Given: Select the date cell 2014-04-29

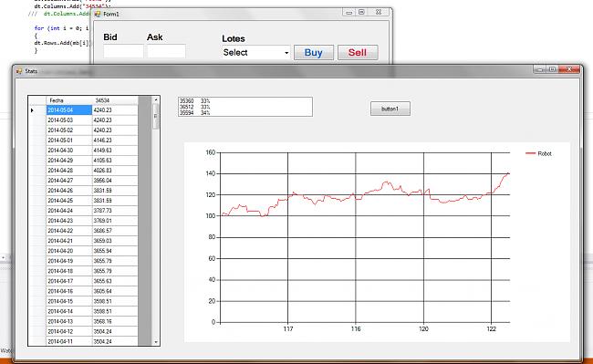Looking at the screenshot, I should pyautogui.click(x=68, y=161).
